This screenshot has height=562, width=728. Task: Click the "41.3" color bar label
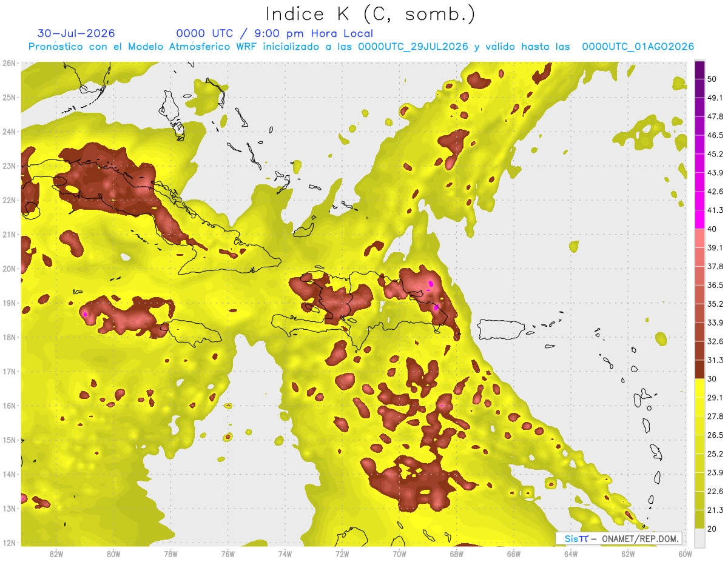(715, 210)
